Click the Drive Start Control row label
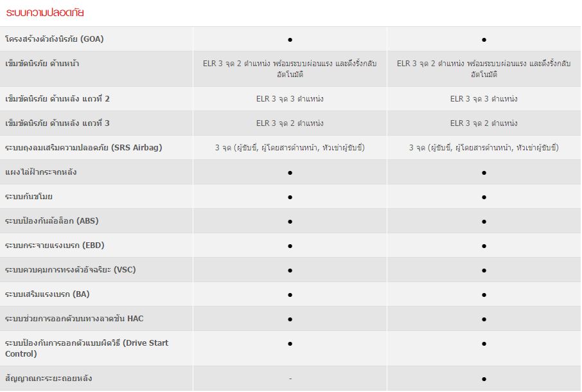The width and height of the screenshot is (582, 392). 87,348
